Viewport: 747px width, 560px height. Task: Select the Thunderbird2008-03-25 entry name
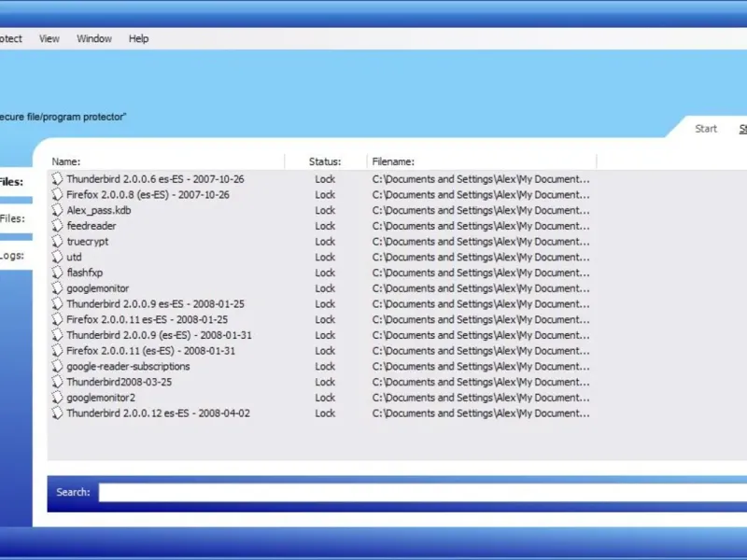120,382
